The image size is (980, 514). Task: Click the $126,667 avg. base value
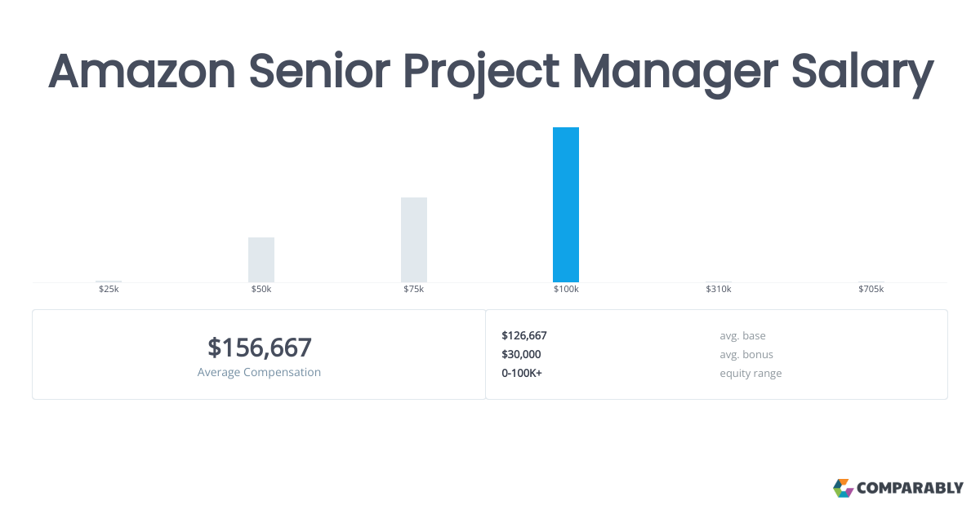point(524,335)
